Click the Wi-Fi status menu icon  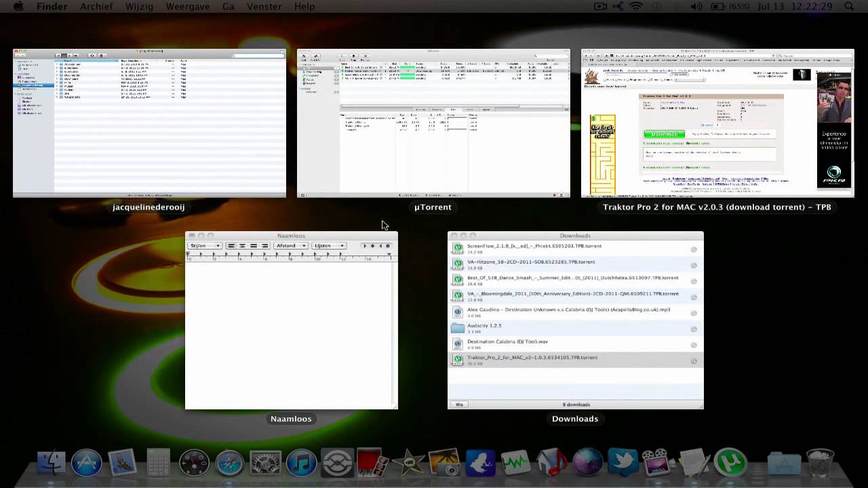point(635,6)
